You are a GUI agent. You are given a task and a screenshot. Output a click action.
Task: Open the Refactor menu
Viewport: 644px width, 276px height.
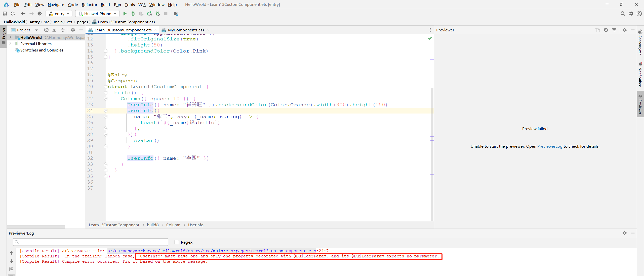89,5
